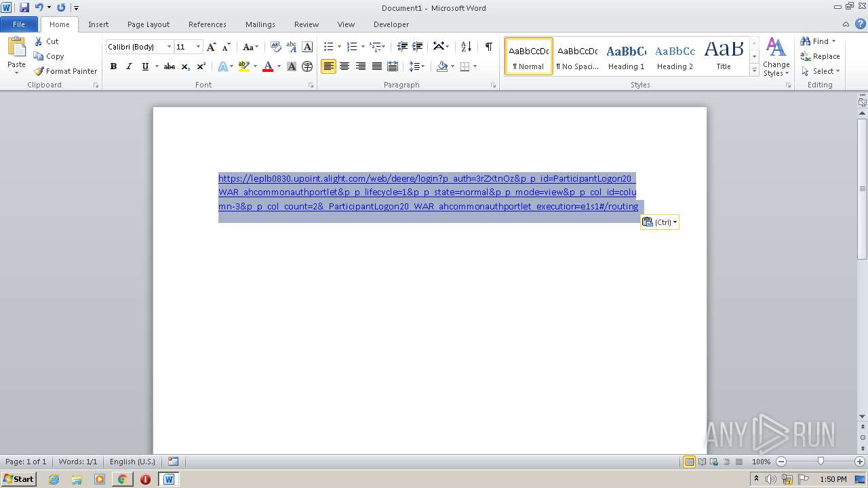Click the Windows Start button
Screen dimensions: 868x488
coord(18,479)
